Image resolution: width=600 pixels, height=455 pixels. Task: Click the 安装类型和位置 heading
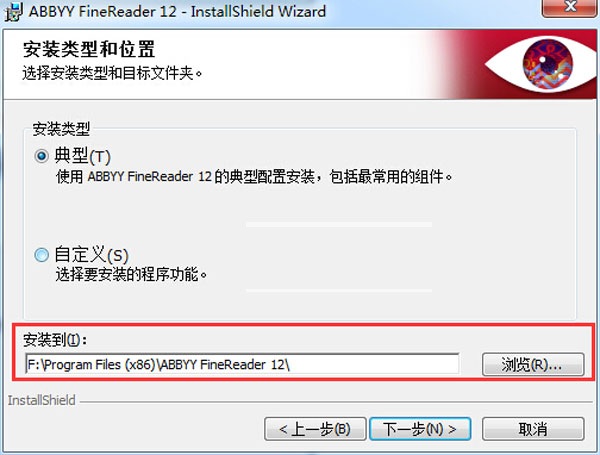[89, 50]
